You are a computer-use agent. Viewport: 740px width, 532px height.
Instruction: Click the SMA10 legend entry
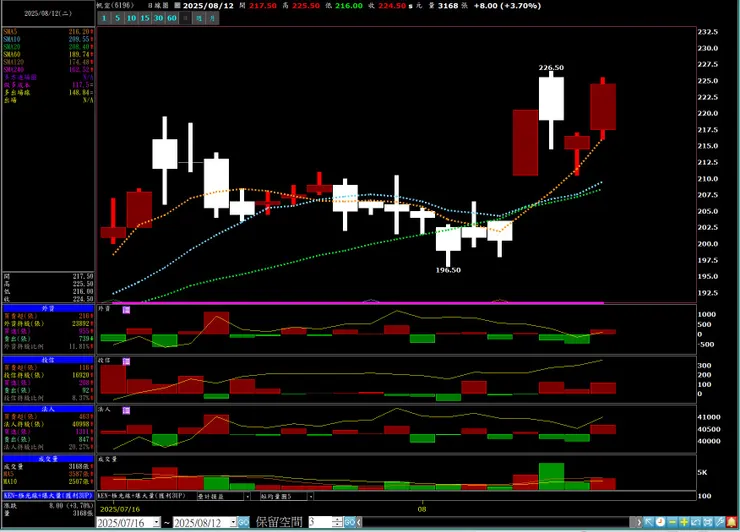tap(48, 39)
